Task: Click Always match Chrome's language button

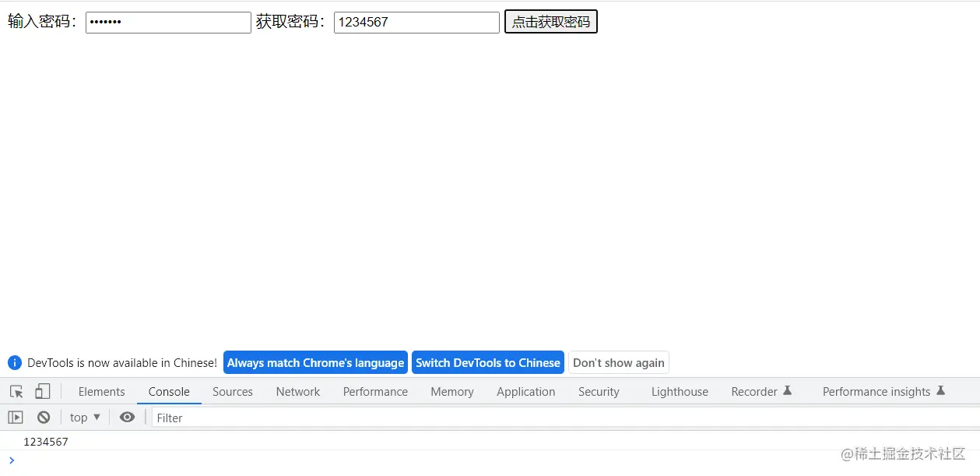Action: pyautogui.click(x=315, y=363)
